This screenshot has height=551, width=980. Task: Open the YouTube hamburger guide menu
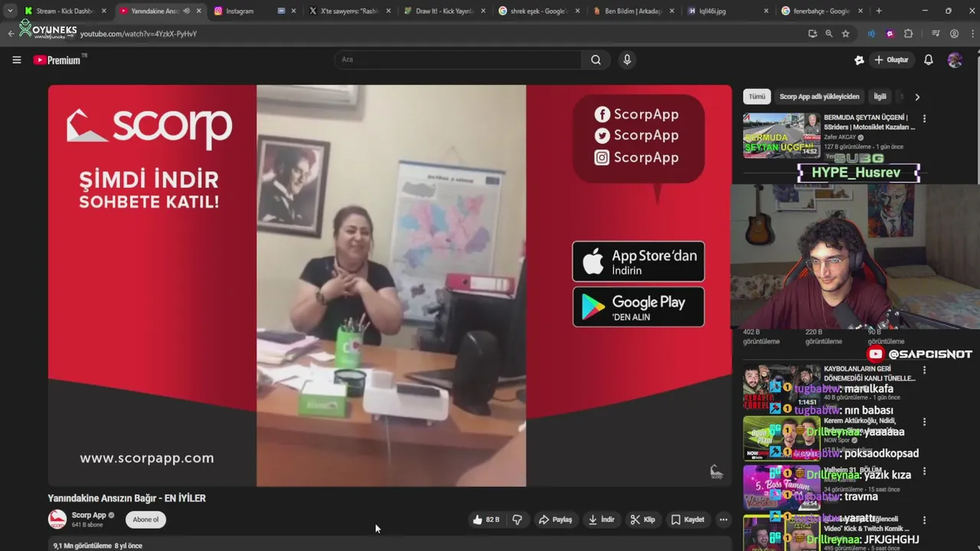[x=16, y=60]
